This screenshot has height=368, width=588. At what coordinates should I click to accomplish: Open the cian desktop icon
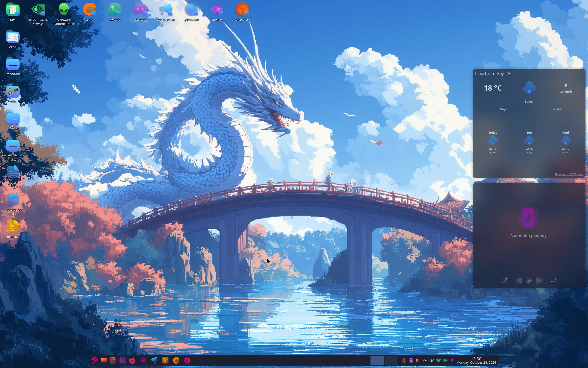(13, 12)
